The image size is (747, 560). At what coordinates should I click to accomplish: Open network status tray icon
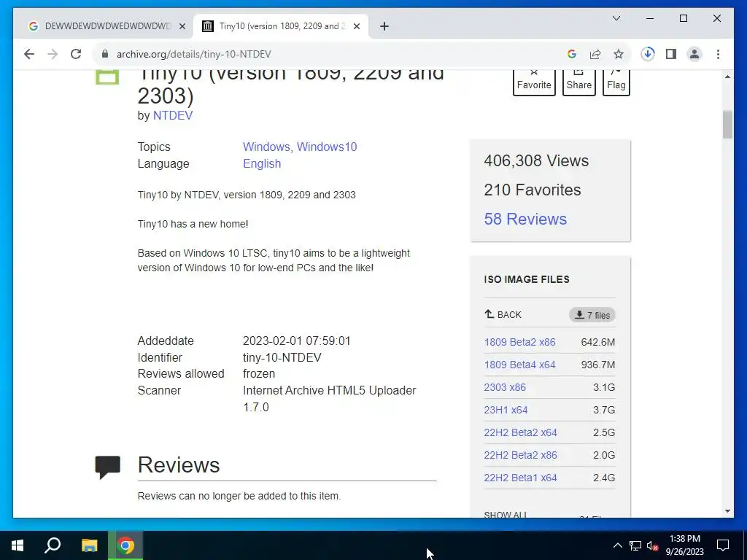(x=635, y=545)
